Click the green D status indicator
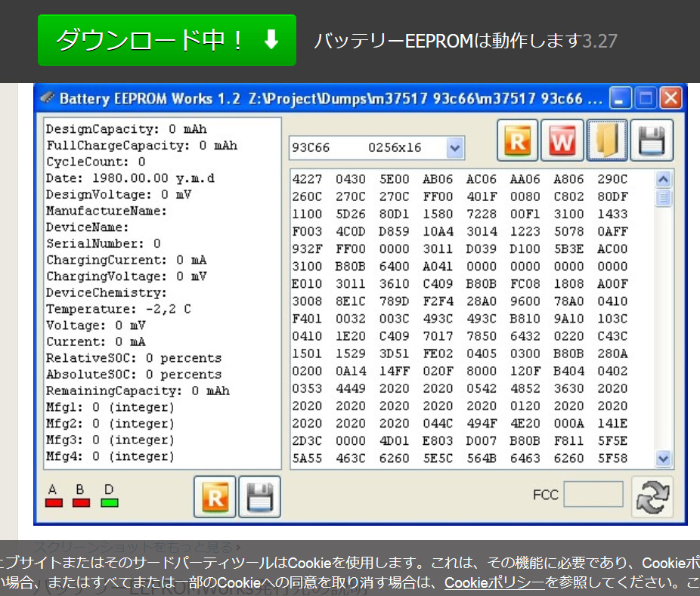Viewport: 700px width, 596px height. tap(110, 503)
